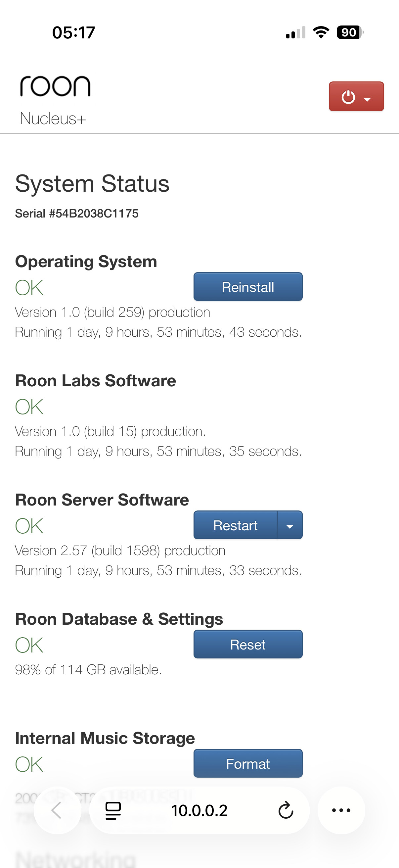Screen dimensions: 399x868
Task: Select the Serial #54B2038C1175 text
Action: click(77, 213)
